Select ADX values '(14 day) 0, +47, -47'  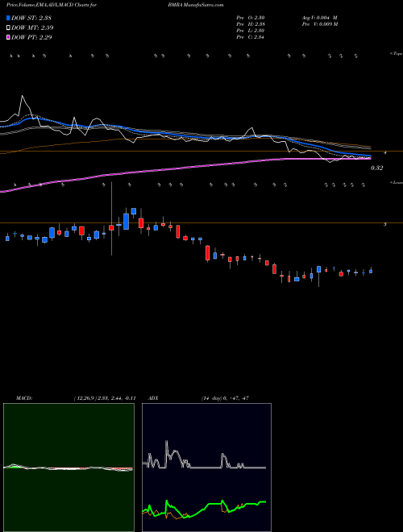point(225,398)
